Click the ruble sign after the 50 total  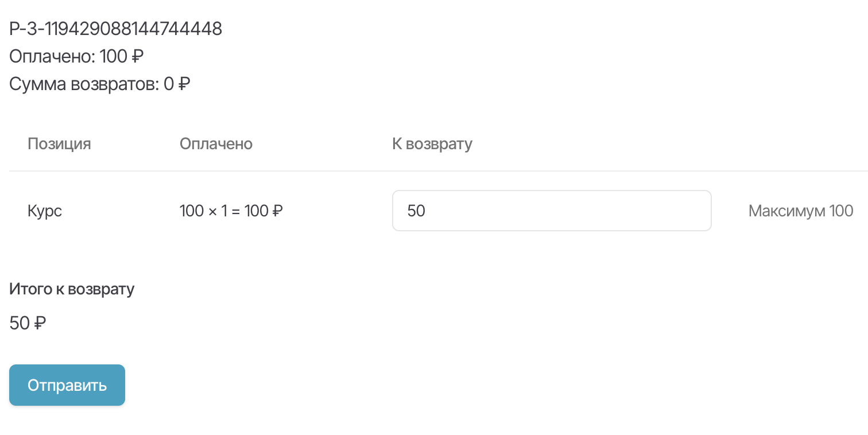(x=40, y=324)
